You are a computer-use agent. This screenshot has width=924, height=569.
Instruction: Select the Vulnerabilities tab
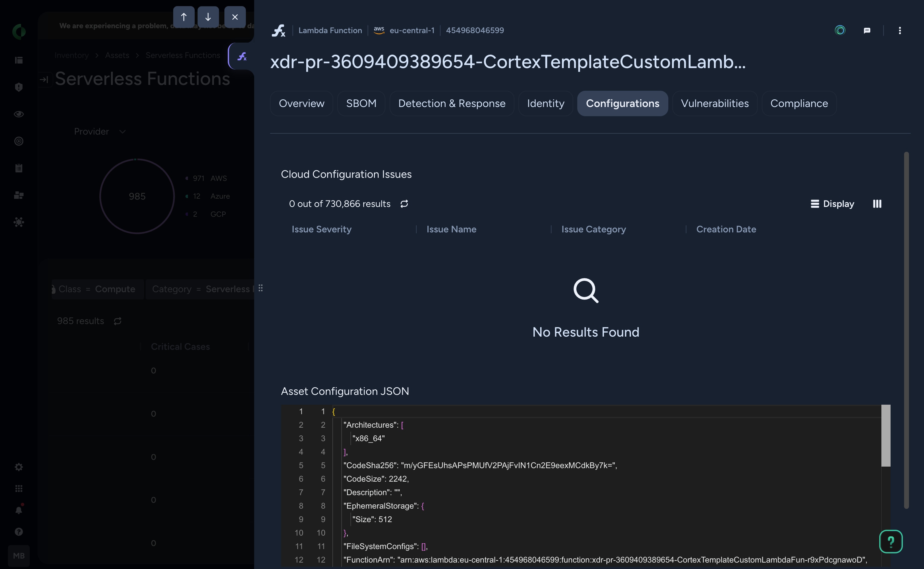coord(714,104)
